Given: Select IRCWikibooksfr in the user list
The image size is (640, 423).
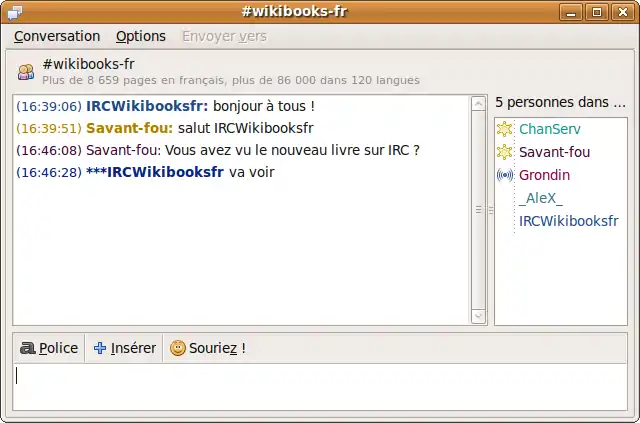Looking at the screenshot, I should click(x=568, y=221).
